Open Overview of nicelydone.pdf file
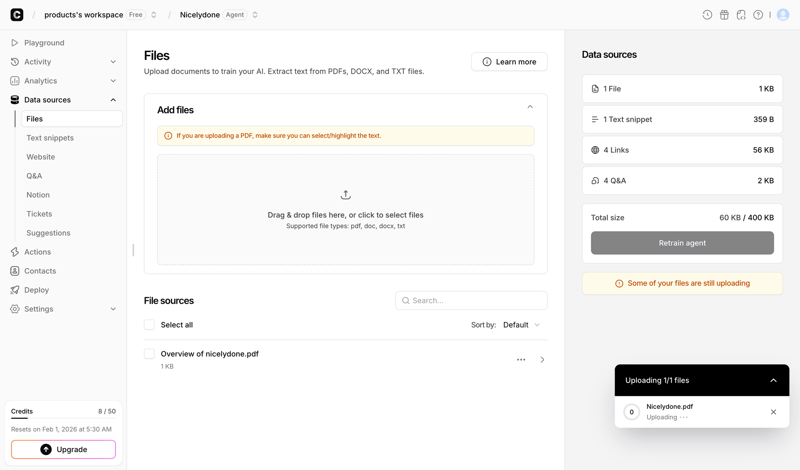Image resolution: width=800 pixels, height=470 pixels. tap(210, 354)
